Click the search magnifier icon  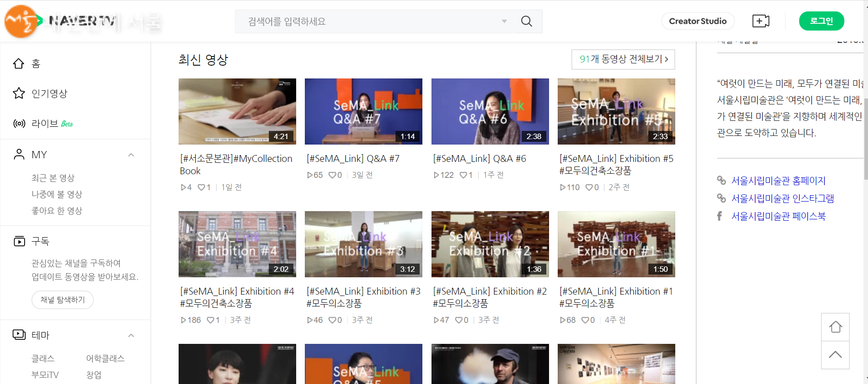click(x=526, y=21)
